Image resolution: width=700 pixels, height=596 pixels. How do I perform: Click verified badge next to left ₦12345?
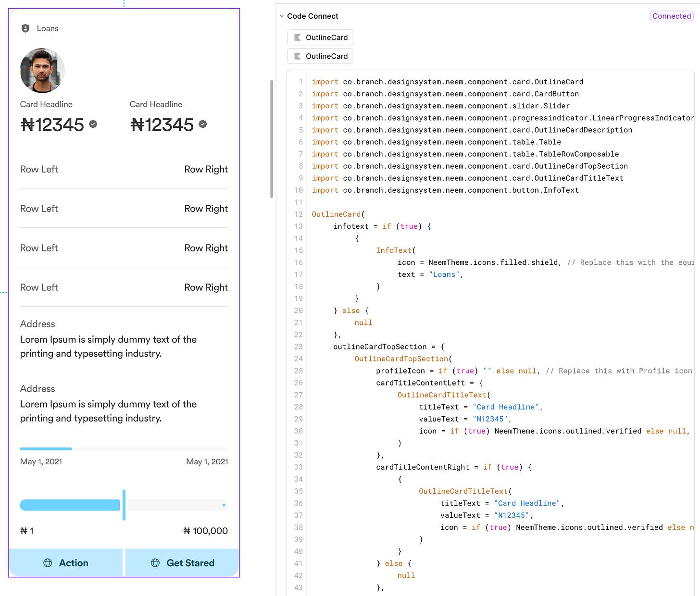[x=93, y=124]
